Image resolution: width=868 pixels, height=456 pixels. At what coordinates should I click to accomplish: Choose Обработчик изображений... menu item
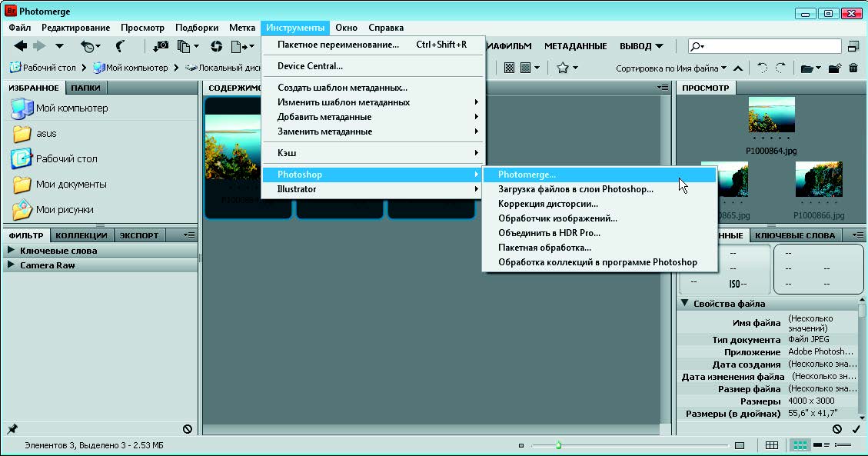(x=600, y=218)
